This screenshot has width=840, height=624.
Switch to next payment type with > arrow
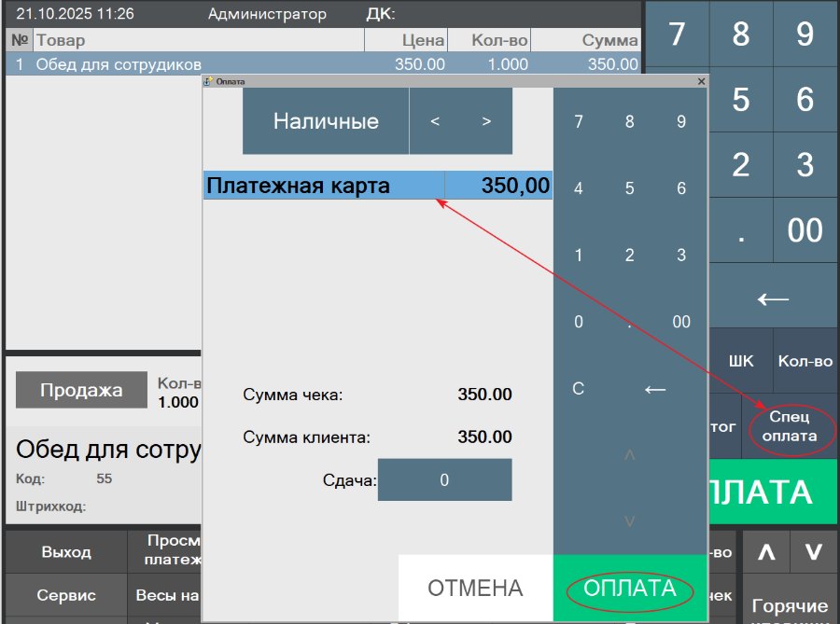[486, 121]
